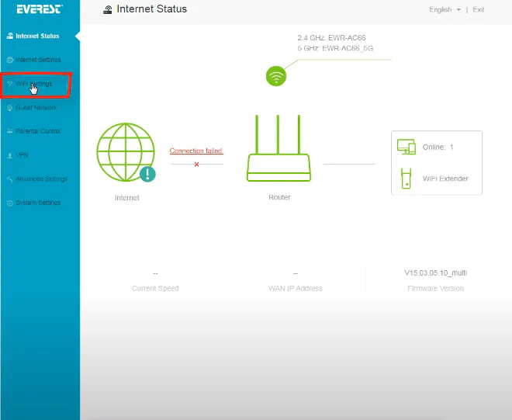Click the online devices monitor icon
The width and height of the screenshot is (512, 420).
point(406,147)
